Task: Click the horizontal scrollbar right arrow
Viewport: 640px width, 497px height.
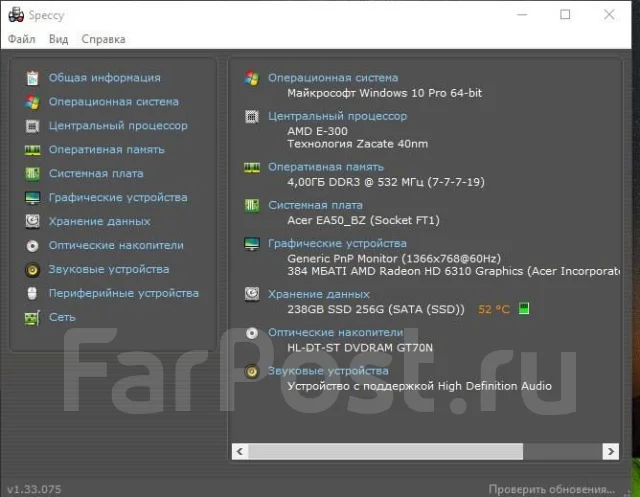Action: 611,451
